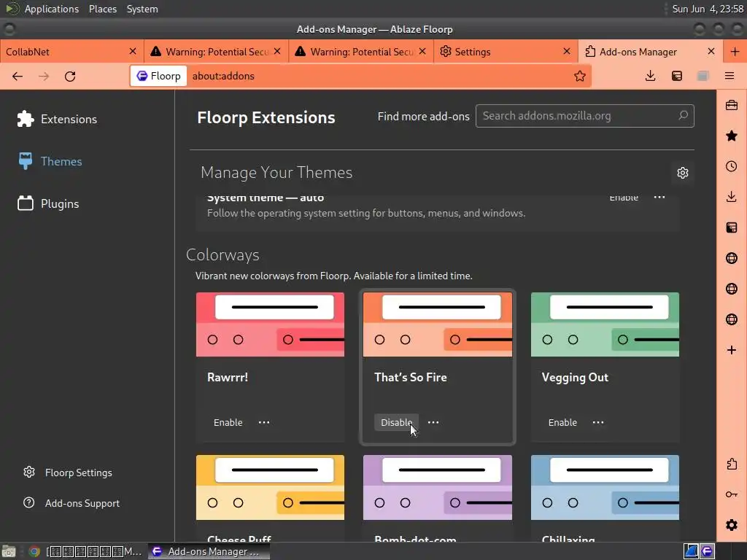Reload the about:addons page

(x=70, y=76)
